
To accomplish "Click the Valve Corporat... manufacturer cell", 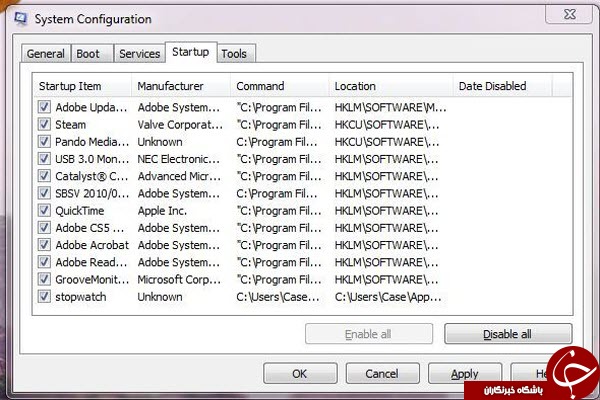I will tap(180, 124).
